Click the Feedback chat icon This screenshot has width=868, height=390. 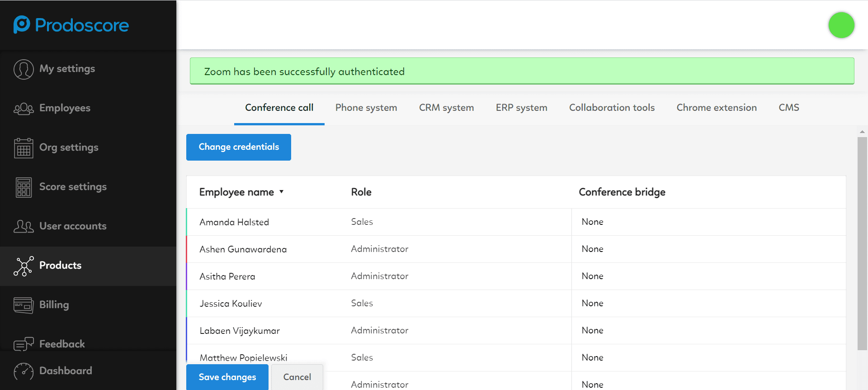coord(24,344)
